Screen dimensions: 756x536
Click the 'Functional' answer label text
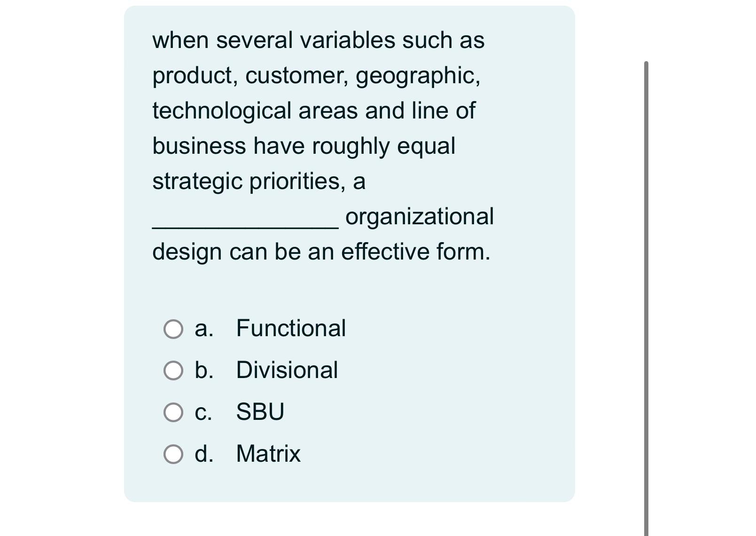tap(290, 329)
